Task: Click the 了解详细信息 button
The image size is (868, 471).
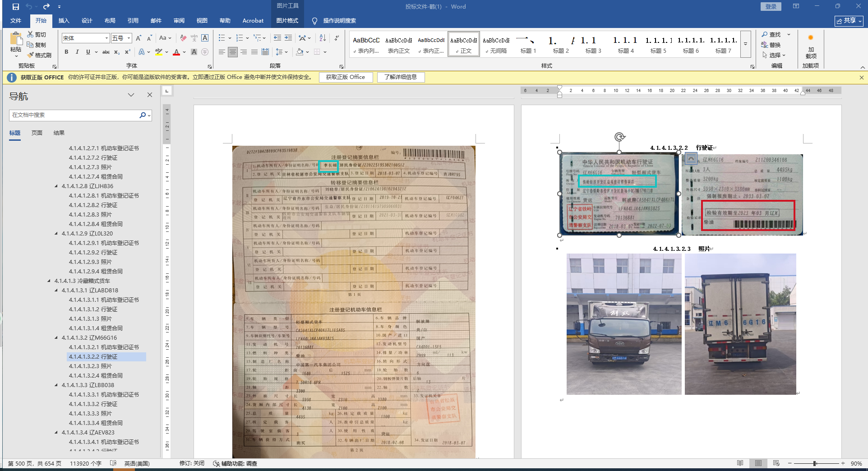Action: (401, 77)
